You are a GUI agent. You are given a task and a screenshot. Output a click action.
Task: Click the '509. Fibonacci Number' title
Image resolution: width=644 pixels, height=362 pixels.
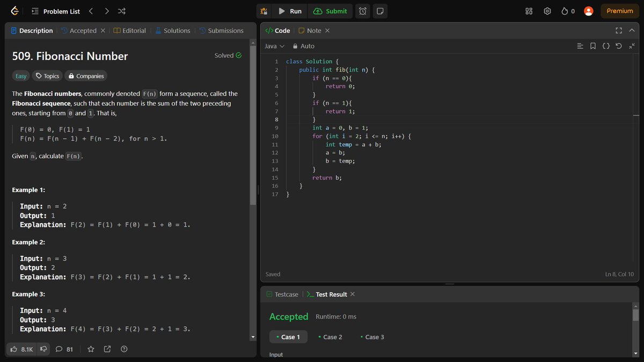coord(70,56)
